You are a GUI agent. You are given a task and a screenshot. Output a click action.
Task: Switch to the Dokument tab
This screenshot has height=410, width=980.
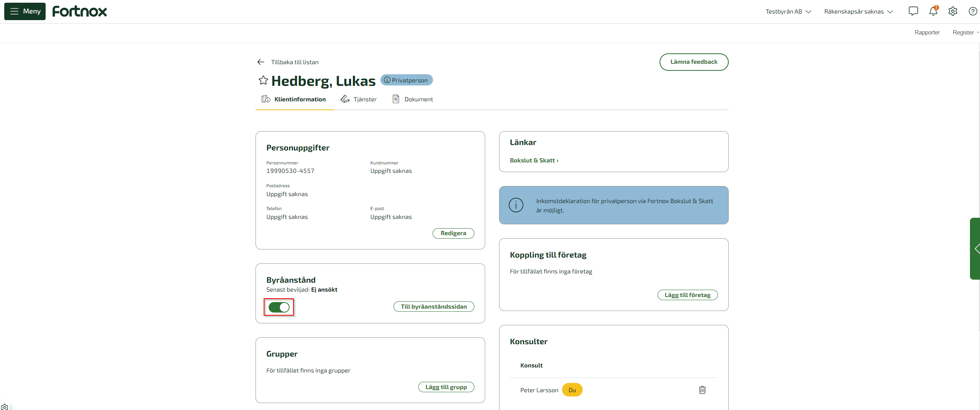click(413, 99)
